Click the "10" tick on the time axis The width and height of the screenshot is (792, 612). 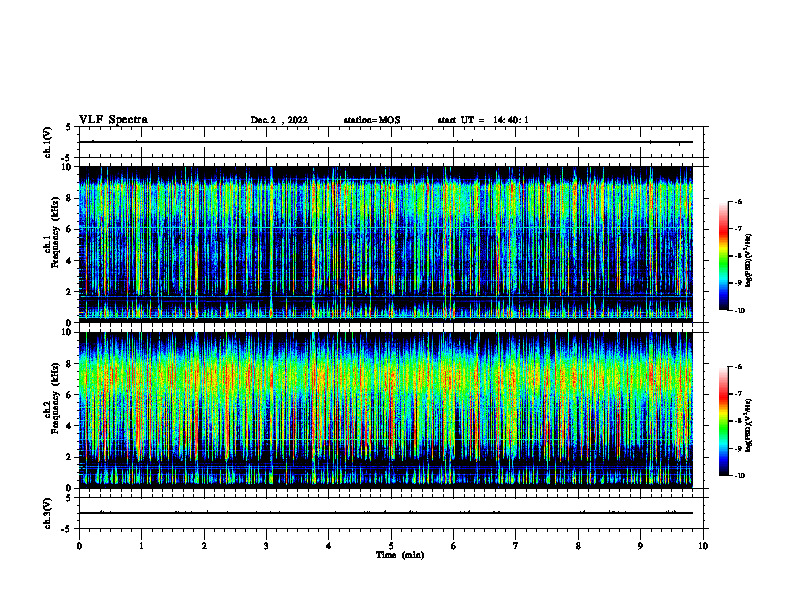703,546
